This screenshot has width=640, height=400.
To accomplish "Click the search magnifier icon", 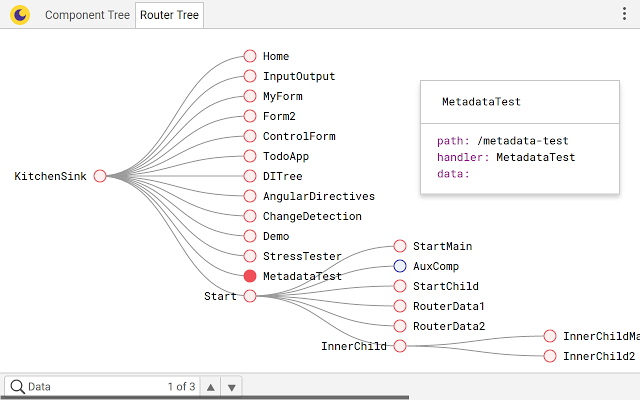I will coord(16,386).
